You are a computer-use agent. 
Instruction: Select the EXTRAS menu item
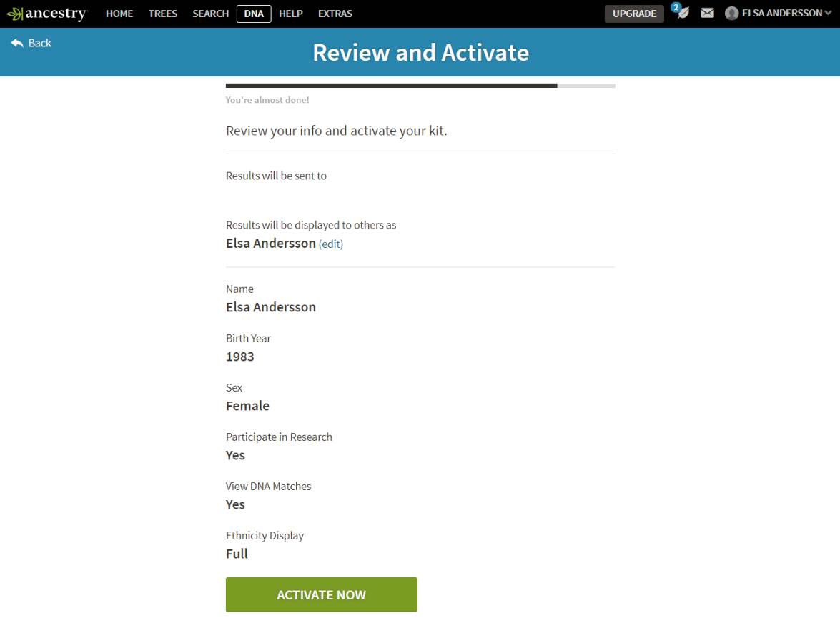pyautogui.click(x=335, y=13)
